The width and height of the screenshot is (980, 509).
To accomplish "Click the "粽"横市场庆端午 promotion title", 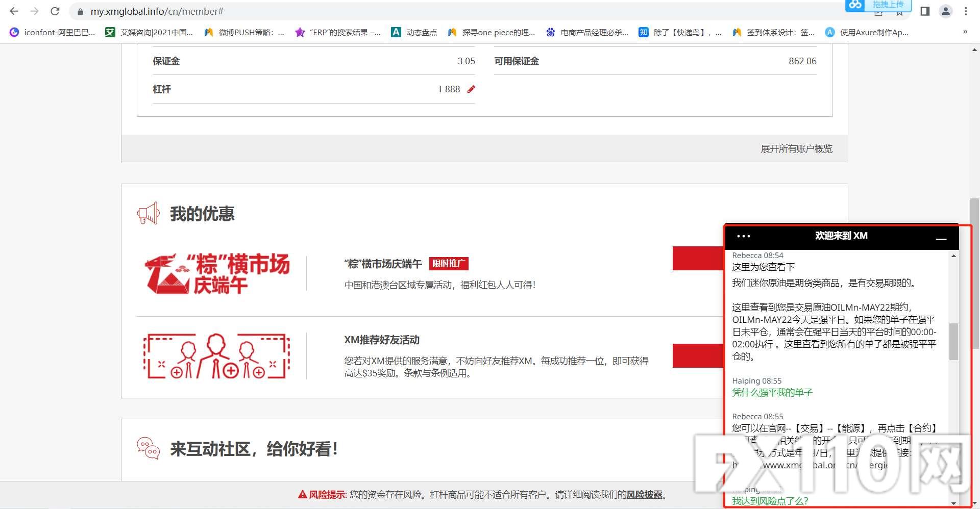I will tap(383, 264).
